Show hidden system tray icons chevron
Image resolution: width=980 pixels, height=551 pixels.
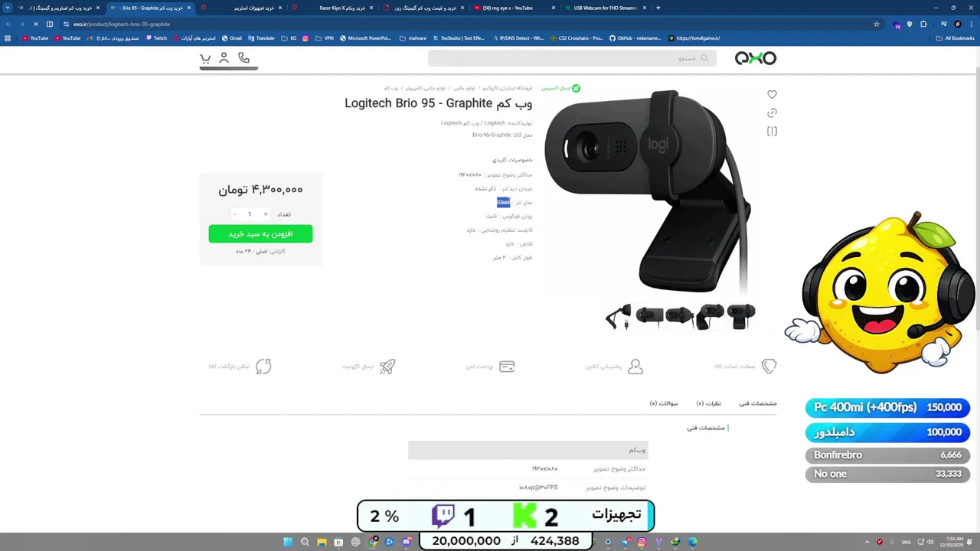point(868,542)
